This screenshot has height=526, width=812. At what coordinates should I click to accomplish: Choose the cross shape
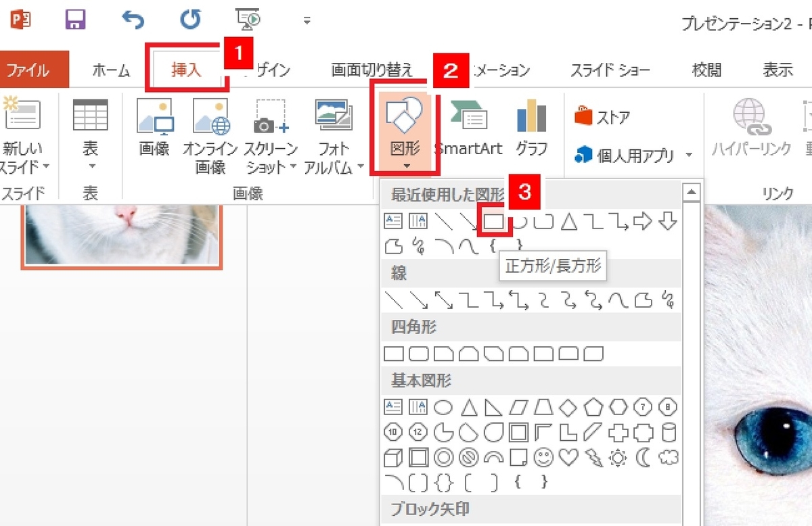click(x=618, y=433)
